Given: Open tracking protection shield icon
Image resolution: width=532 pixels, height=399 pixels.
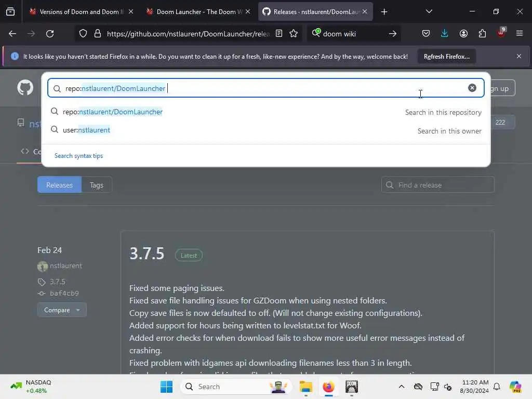Looking at the screenshot, I should point(83,34).
